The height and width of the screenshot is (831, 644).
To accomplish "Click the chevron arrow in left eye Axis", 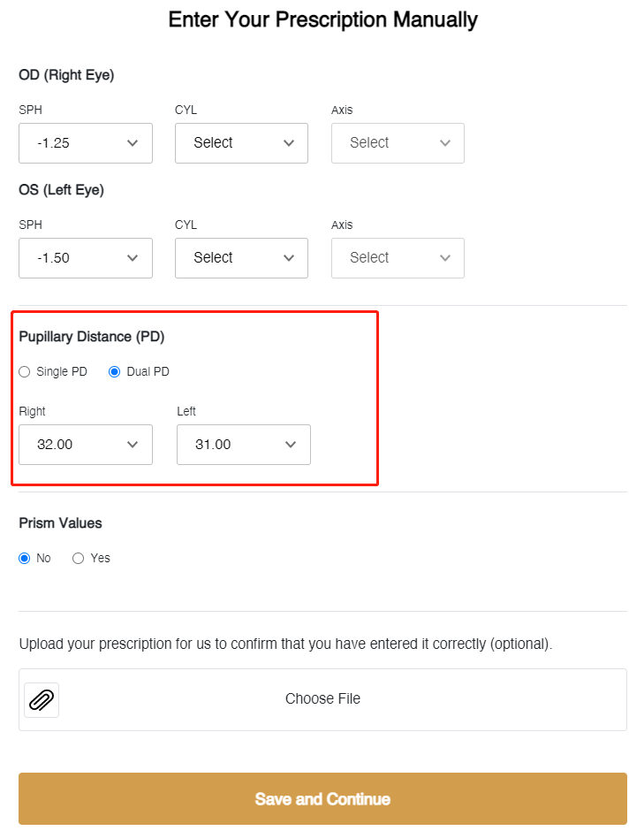I will pyautogui.click(x=445, y=258).
